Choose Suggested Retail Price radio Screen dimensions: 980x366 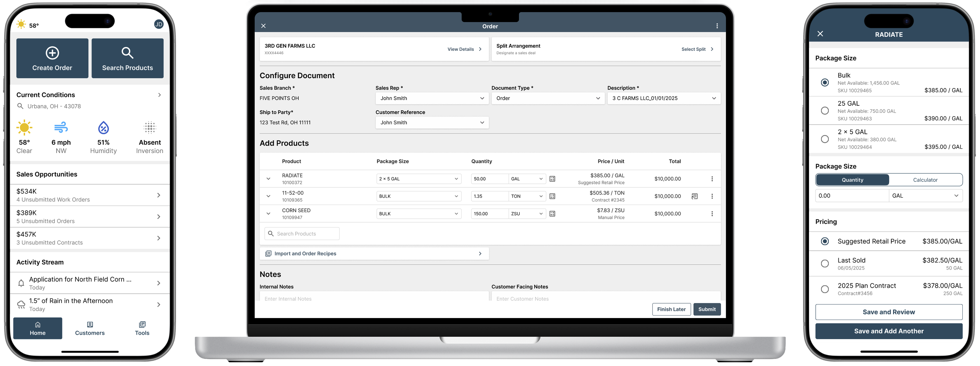point(825,242)
